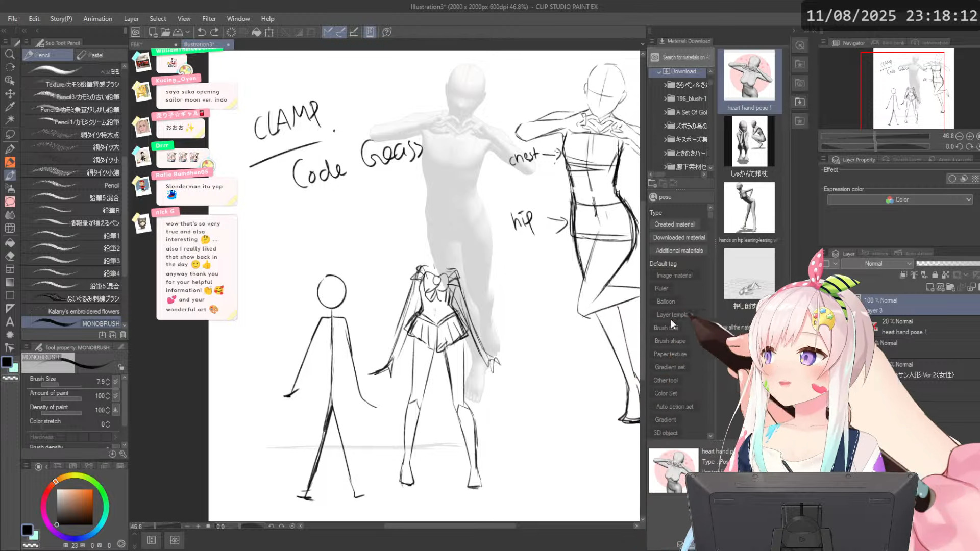Viewport: 980px width, 551px height.
Task: Open a file from the command bar
Action: coord(165,32)
